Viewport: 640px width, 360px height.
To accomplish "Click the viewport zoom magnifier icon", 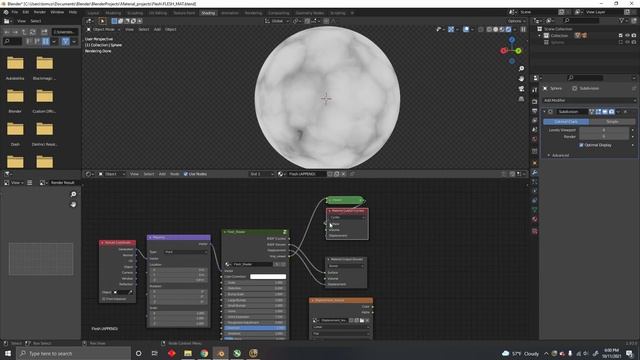I will click(521, 69).
